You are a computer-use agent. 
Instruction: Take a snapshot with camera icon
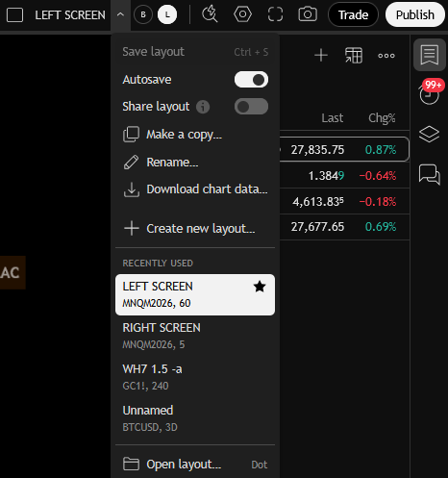click(308, 14)
